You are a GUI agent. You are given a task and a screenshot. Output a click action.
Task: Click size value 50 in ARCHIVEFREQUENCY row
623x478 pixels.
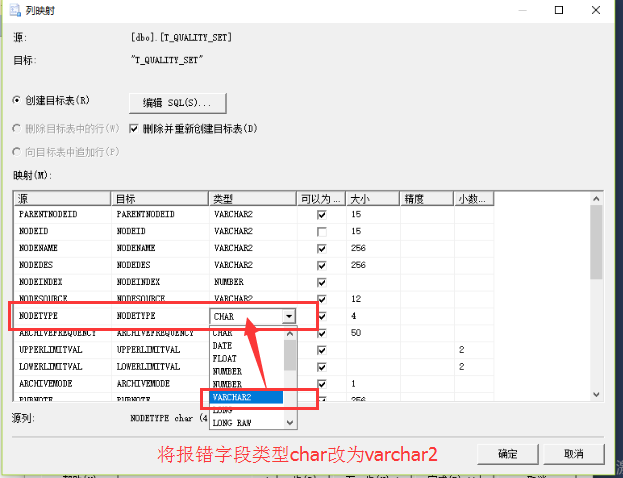click(x=356, y=333)
